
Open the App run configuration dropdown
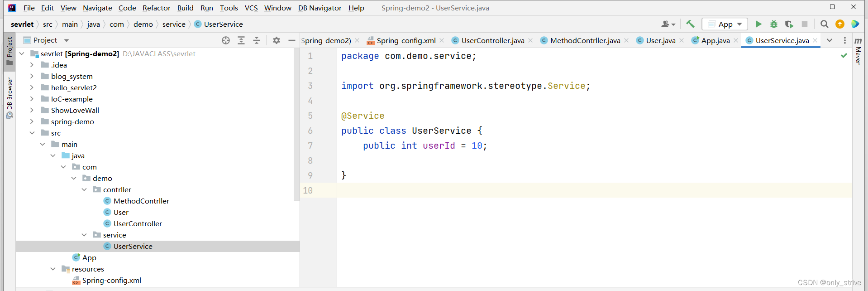point(725,24)
